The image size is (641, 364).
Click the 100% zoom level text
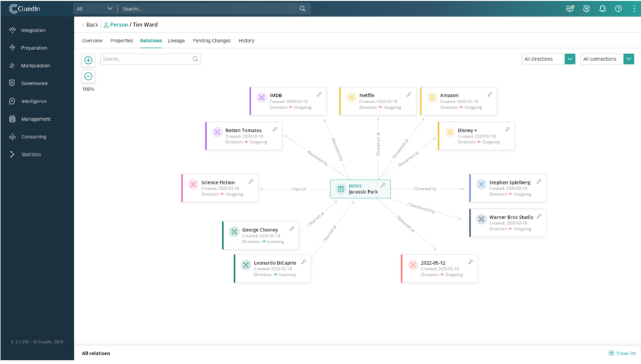click(88, 89)
